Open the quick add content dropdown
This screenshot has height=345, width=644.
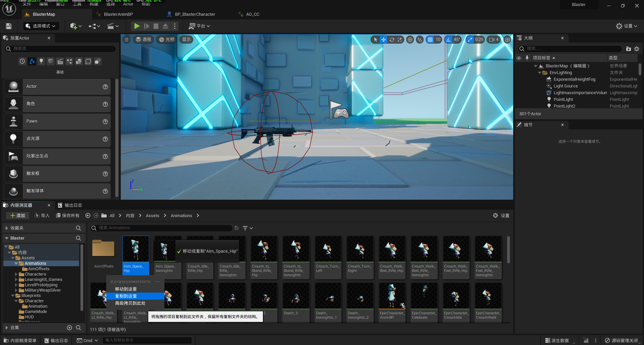(76, 26)
